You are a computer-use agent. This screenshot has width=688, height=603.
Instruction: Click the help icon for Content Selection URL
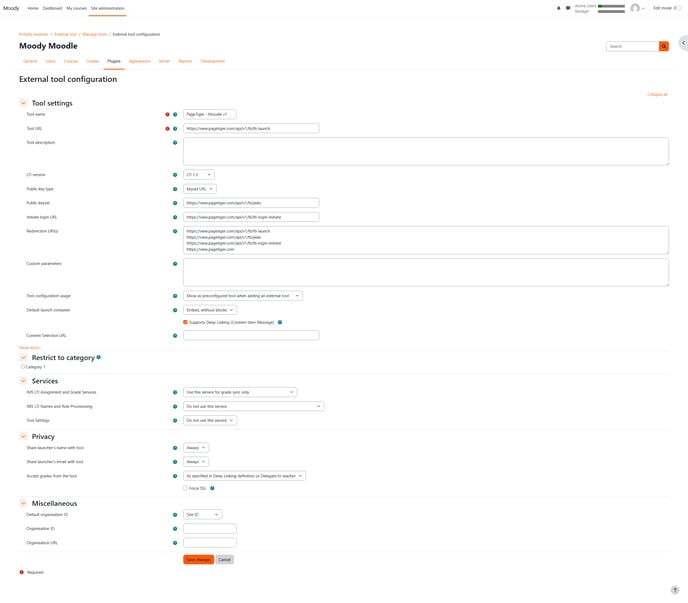175,336
